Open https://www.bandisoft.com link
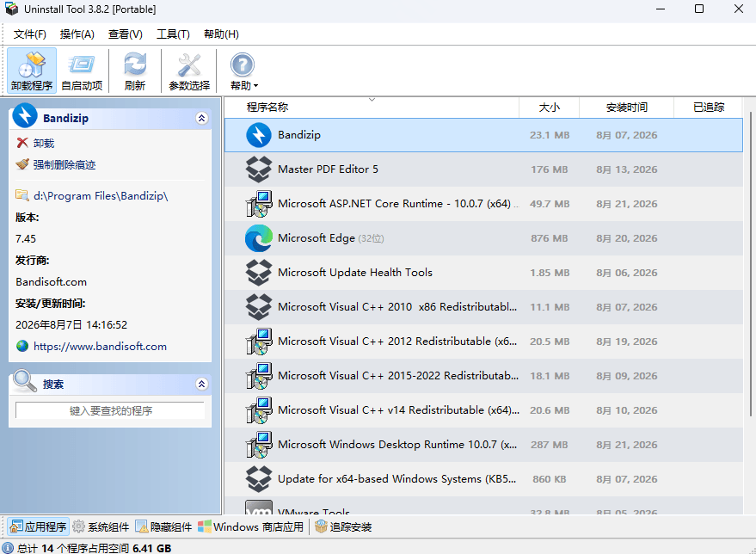 tap(101, 346)
